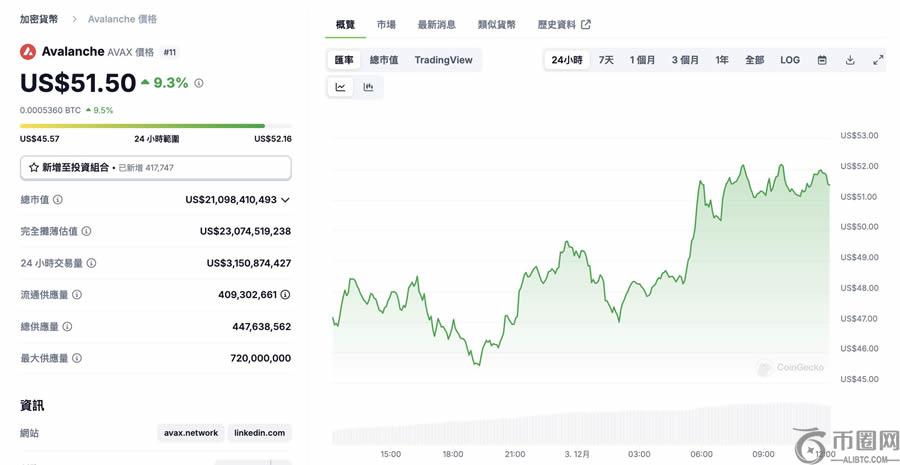Open the 市場 markets tab
The image size is (900, 465).
[x=386, y=25]
